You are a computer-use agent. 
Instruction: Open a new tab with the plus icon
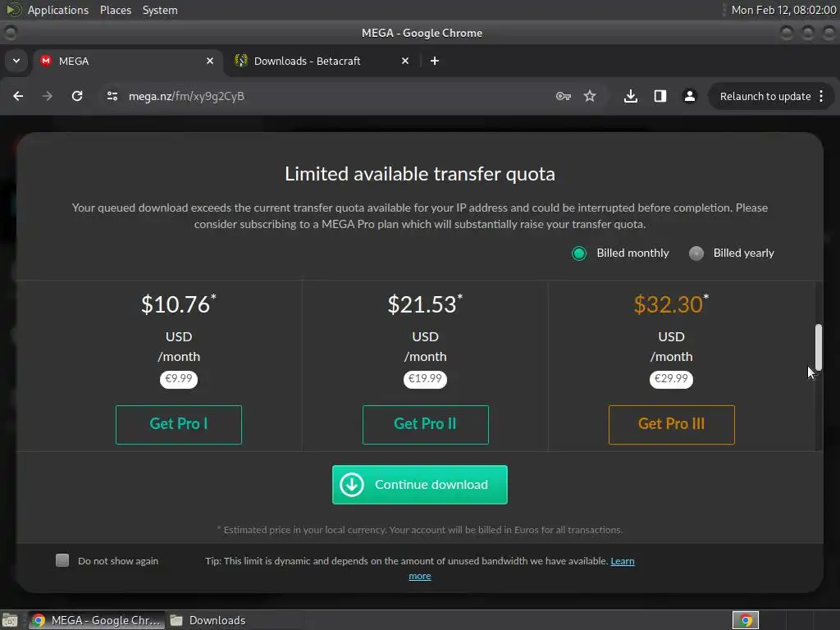click(x=435, y=61)
